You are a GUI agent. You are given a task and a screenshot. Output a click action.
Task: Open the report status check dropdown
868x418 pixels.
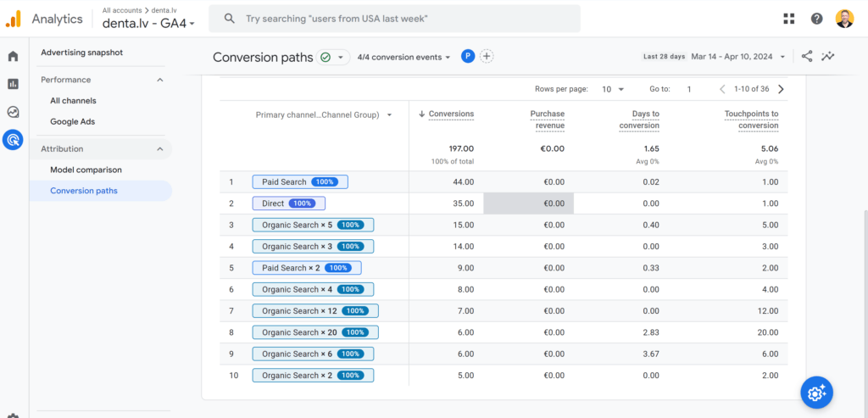pos(332,57)
